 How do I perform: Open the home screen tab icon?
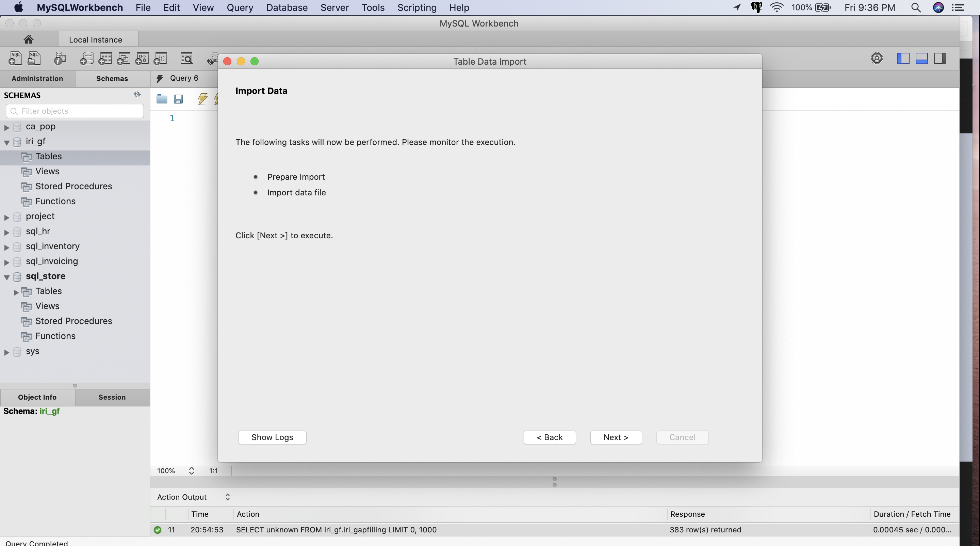point(28,39)
